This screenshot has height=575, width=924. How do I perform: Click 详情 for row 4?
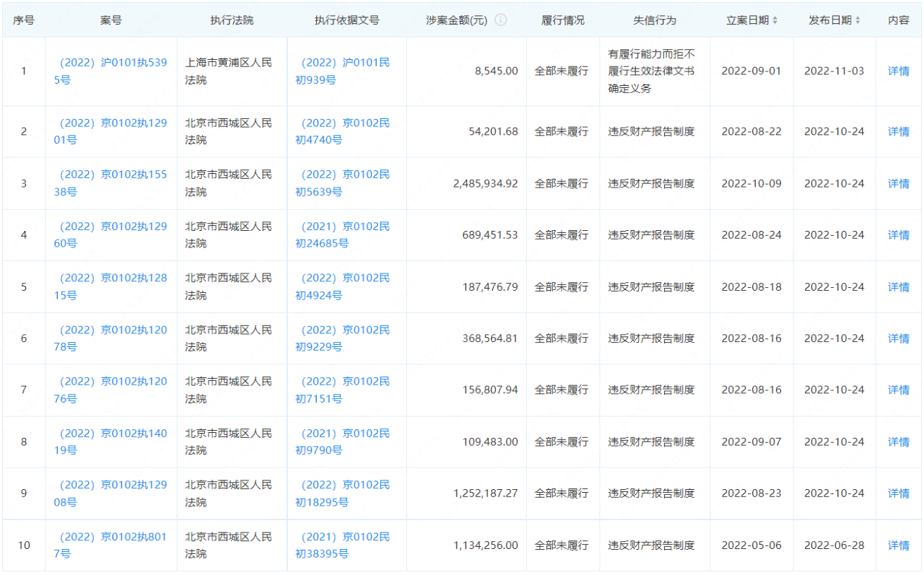coord(899,235)
